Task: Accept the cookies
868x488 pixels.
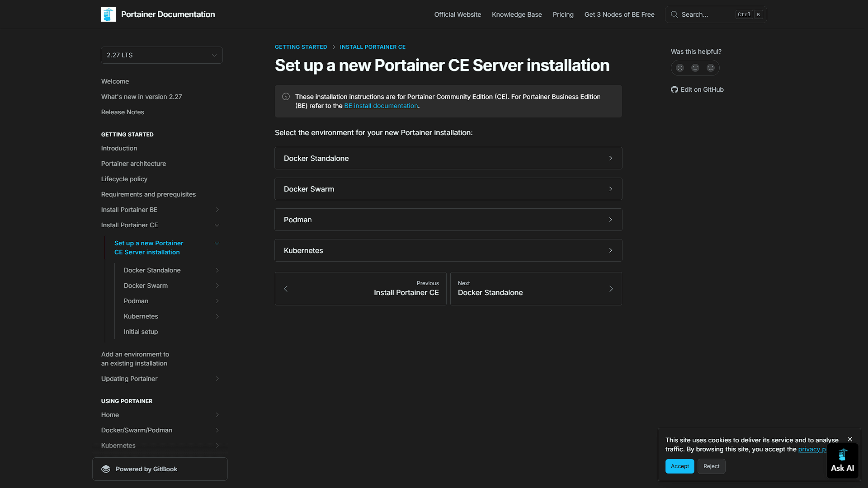Action: pos(680,466)
